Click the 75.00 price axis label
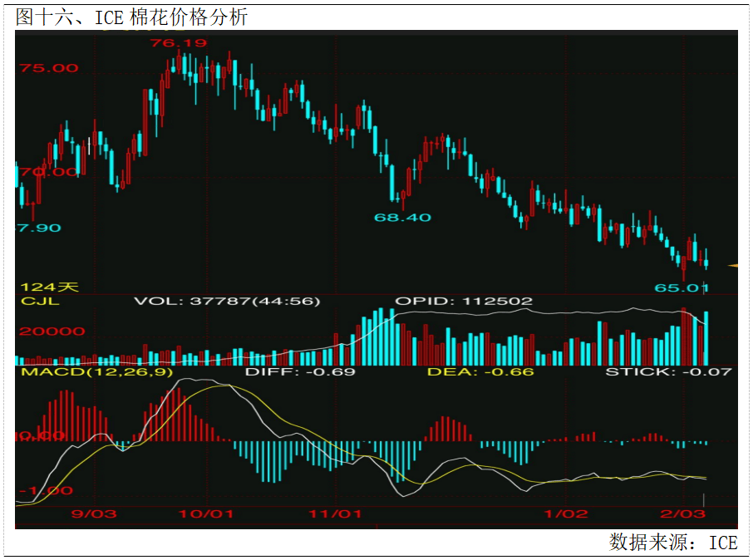Viewport: 753px width, 560px height. pyautogui.click(x=49, y=68)
